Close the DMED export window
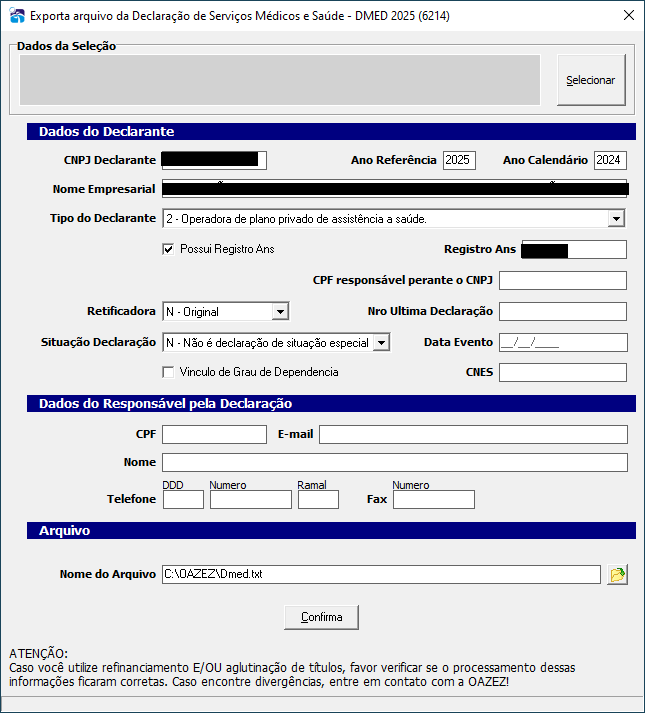The height and width of the screenshot is (713, 645). click(x=629, y=15)
